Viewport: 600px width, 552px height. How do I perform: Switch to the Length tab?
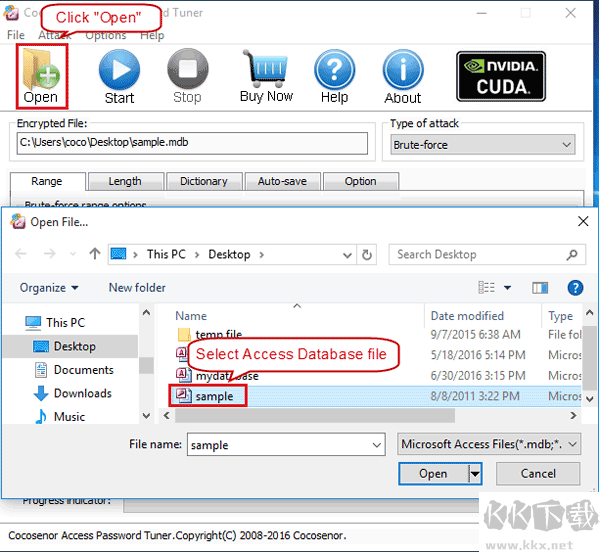125,181
